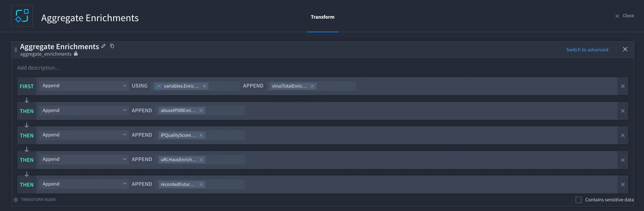The height and width of the screenshot is (211, 644).
Task: Delete the abuseIPDB Append row
Action: [623, 111]
